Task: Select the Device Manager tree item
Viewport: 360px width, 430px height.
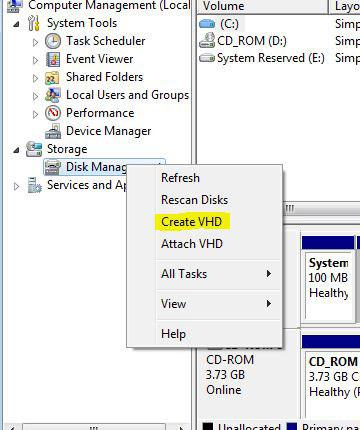Action: click(109, 131)
